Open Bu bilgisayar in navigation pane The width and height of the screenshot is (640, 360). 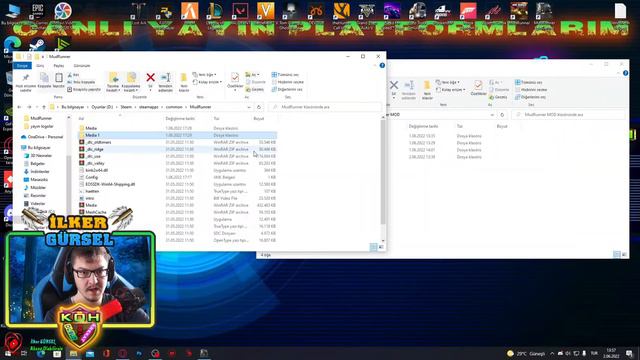(36, 147)
